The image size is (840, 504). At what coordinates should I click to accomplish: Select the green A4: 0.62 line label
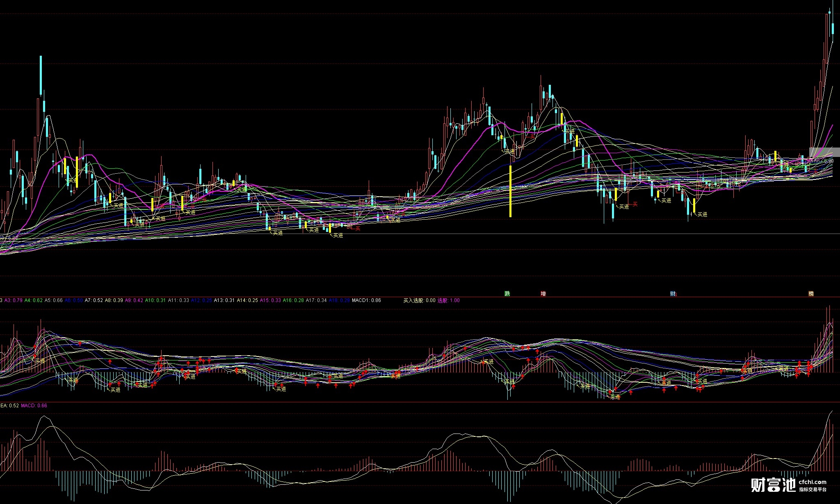click(x=34, y=300)
